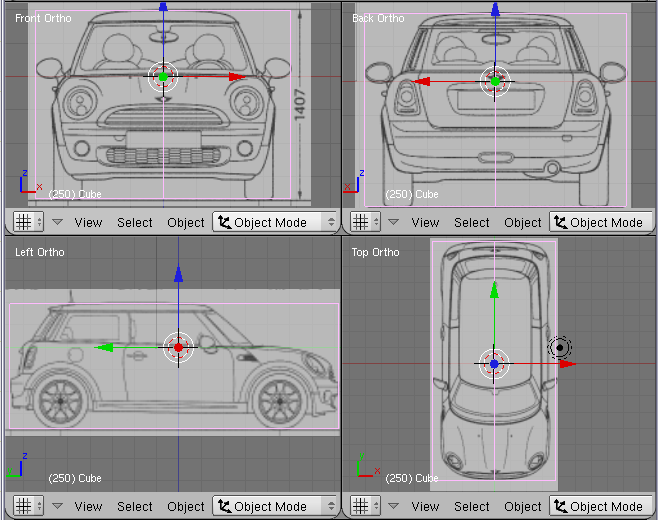Screen dimensions: 658x520
Task: Click blue manipulator center in Top Ortho
Action: pos(494,364)
